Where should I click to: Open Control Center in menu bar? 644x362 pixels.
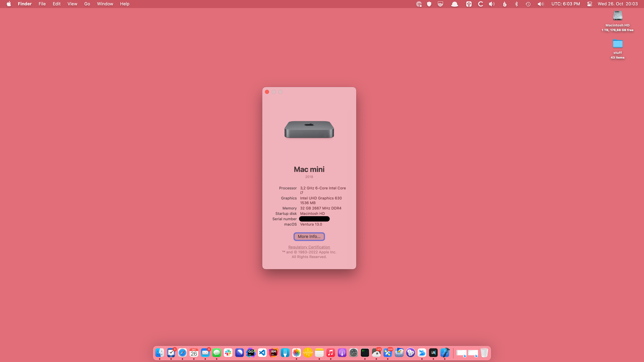(589, 4)
